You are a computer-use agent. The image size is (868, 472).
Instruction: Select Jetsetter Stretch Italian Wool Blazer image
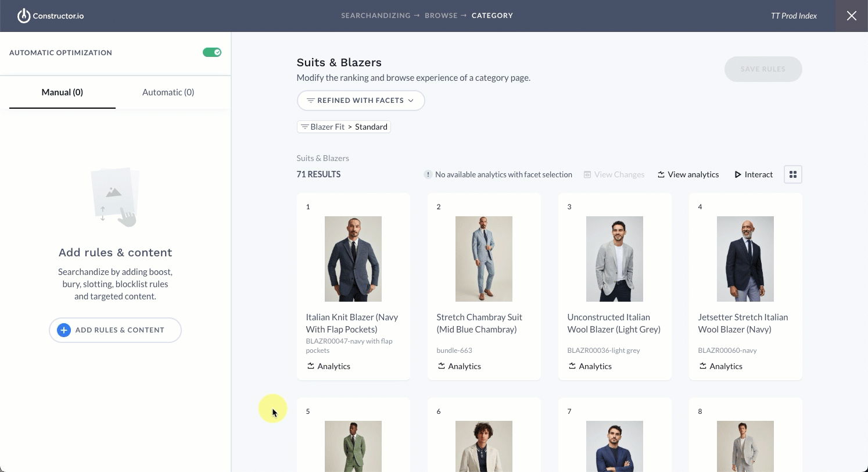(x=745, y=259)
